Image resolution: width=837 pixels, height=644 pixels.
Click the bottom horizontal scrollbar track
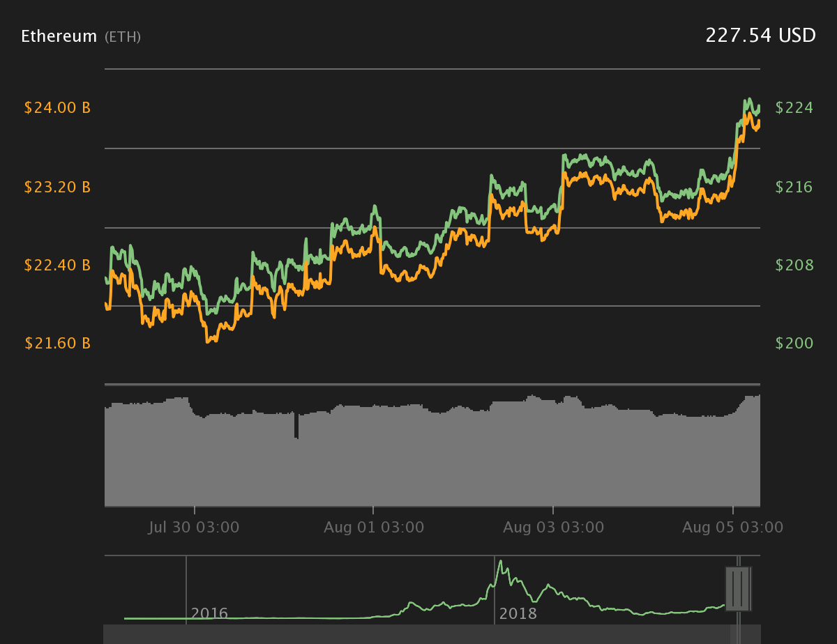(432, 634)
